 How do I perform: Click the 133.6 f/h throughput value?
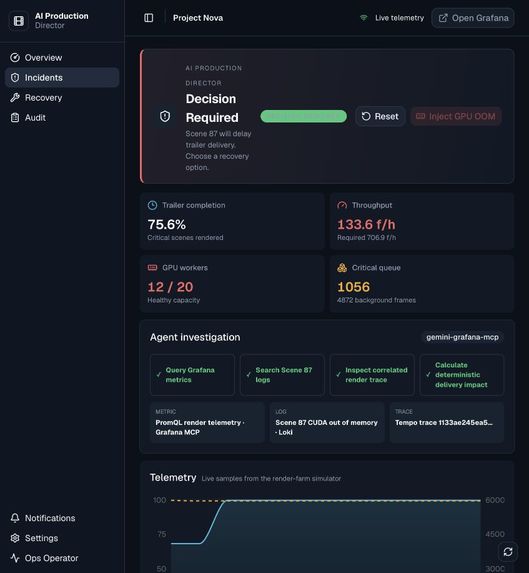[366, 224]
